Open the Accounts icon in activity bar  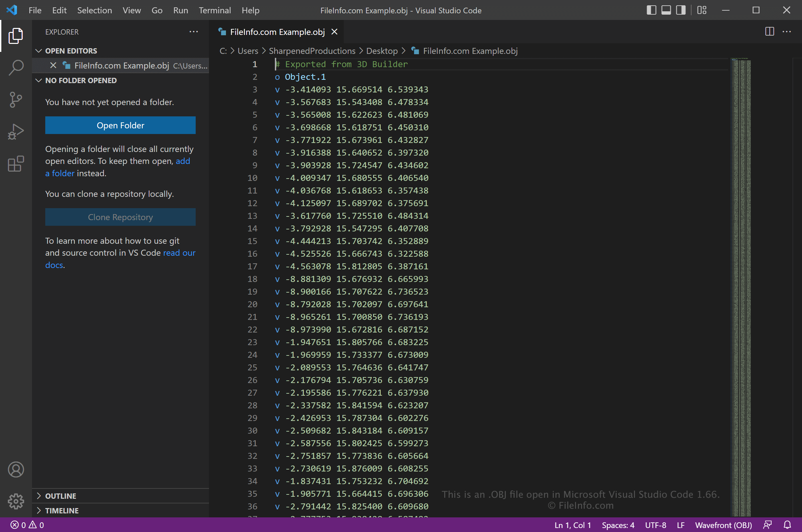click(16, 469)
